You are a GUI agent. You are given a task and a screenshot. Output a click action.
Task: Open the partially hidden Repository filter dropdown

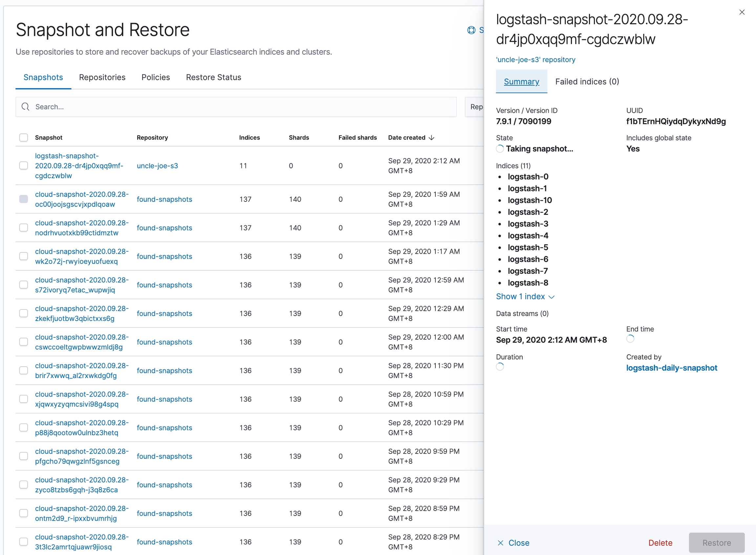point(475,107)
